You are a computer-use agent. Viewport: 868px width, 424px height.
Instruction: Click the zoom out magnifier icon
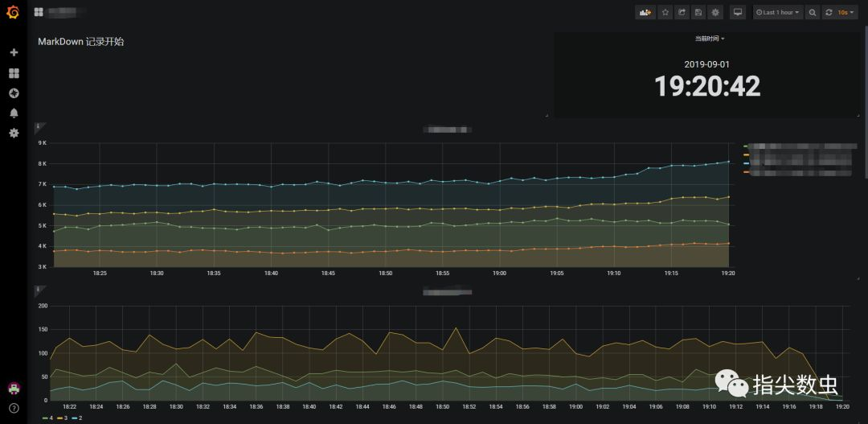point(812,12)
